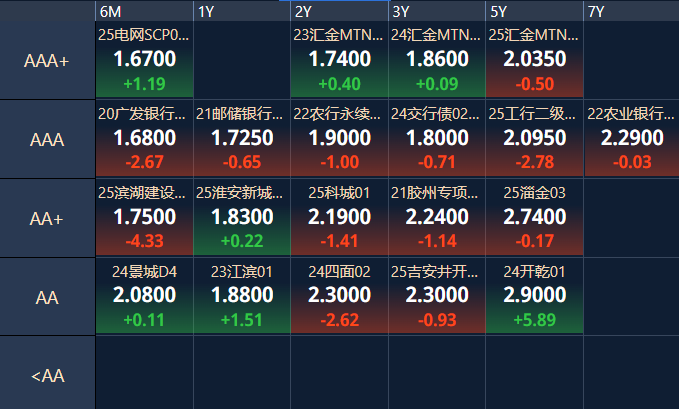
Task: Open 23汇金MTN cell with yield 1.7400
Action: [339, 60]
